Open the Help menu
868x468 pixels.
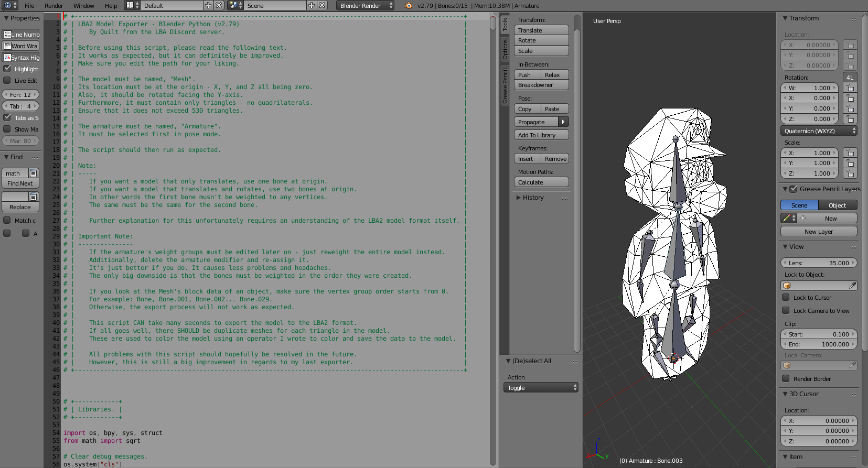[111, 6]
